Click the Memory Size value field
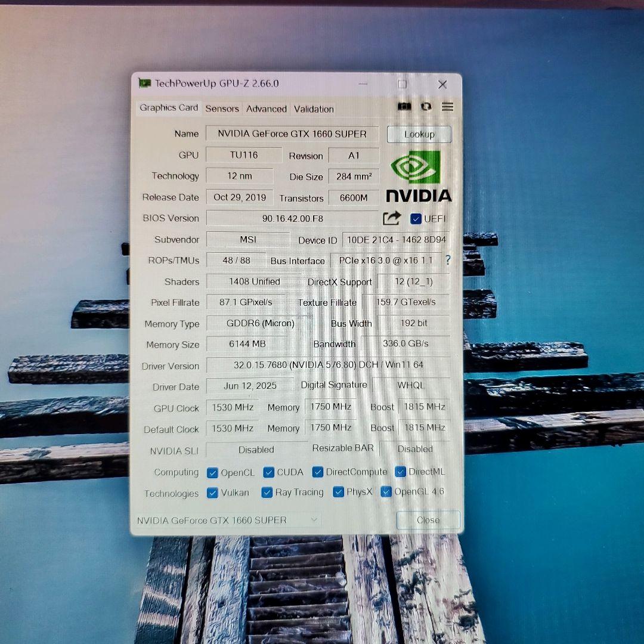Viewport: 644px width, 644px height. [x=247, y=344]
